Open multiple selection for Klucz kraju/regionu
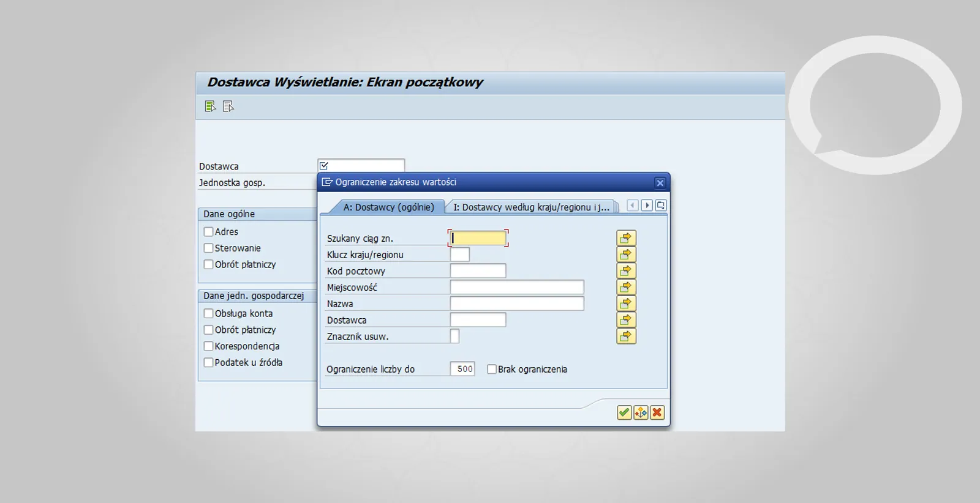This screenshot has height=503, width=980. tap(626, 255)
